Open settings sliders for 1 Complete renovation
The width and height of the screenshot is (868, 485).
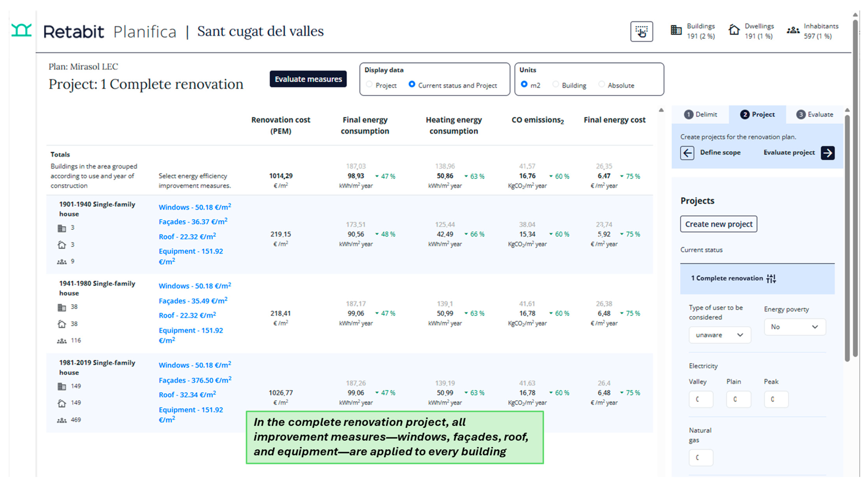click(x=771, y=279)
